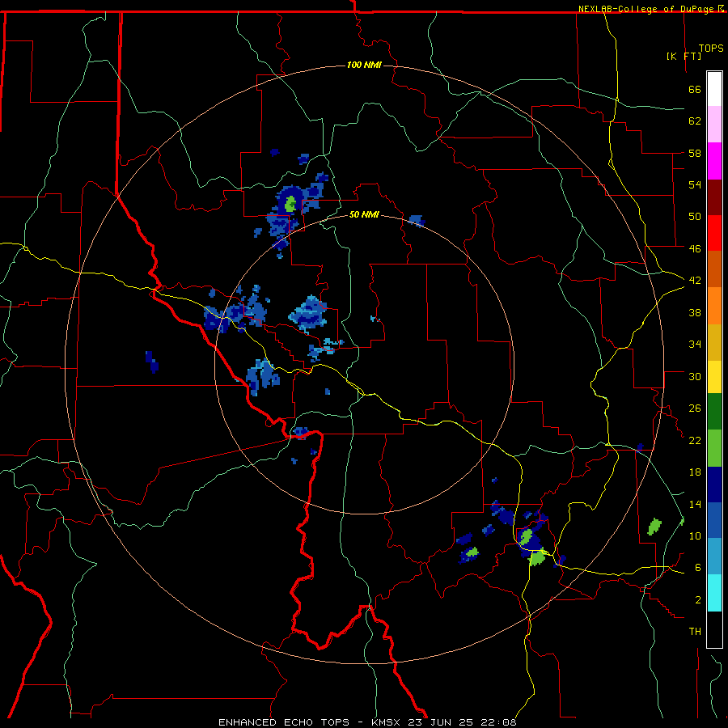
Task: Pick the light blue legend swatch
Action: click(x=714, y=557)
